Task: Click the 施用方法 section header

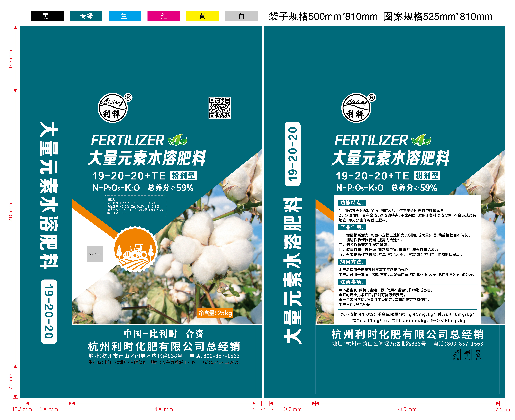Action: (x=352, y=262)
